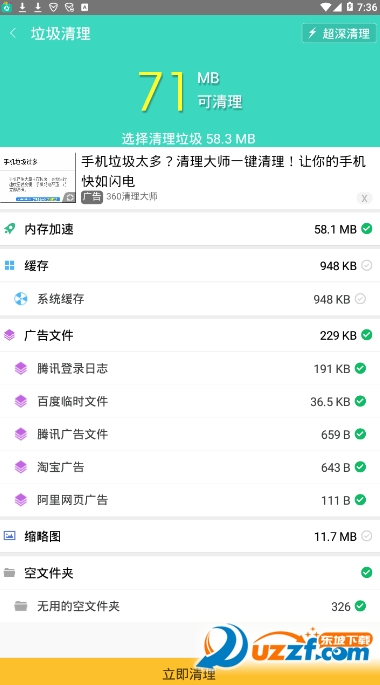Click the layers icon beside 淘宝广告
The height and width of the screenshot is (685, 380).
click(21, 467)
